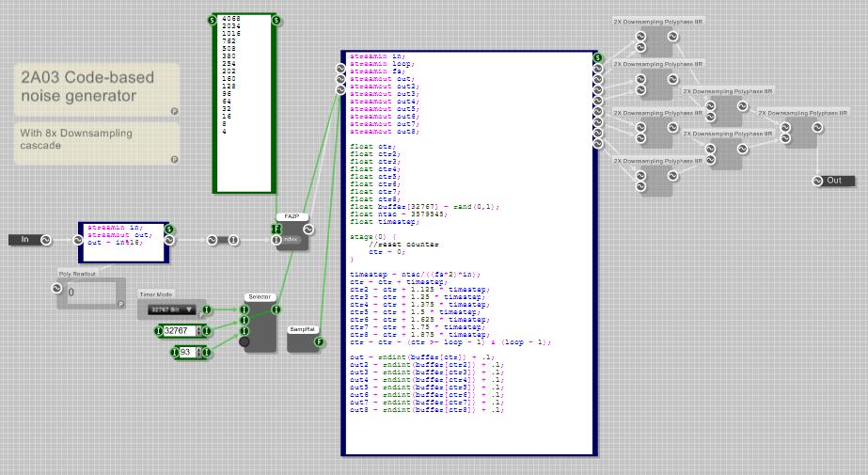Click the Selector's first integer input connector
Image resolution: width=868 pixels, height=475 pixels.
[245, 309]
